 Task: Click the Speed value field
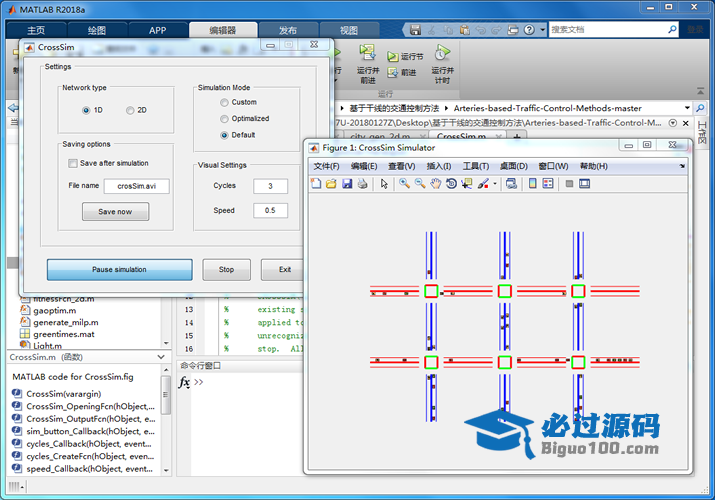(270, 211)
